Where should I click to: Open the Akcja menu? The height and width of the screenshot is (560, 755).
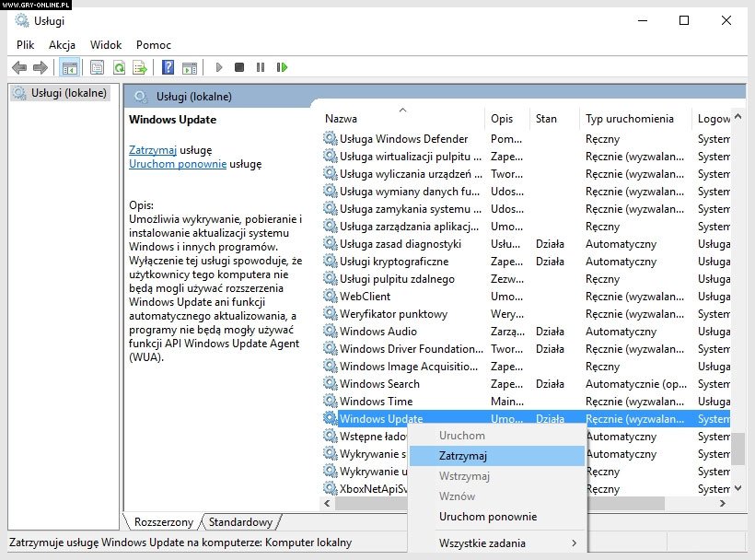click(x=62, y=45)
